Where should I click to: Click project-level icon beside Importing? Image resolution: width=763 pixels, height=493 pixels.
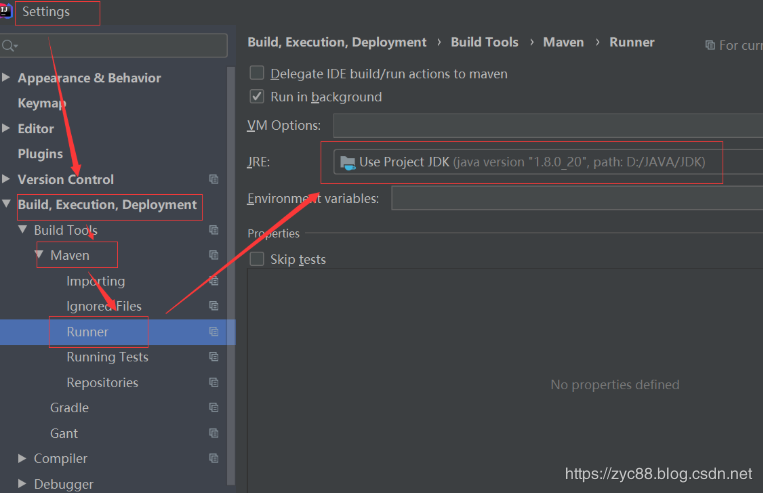click(x=213, y=281)
